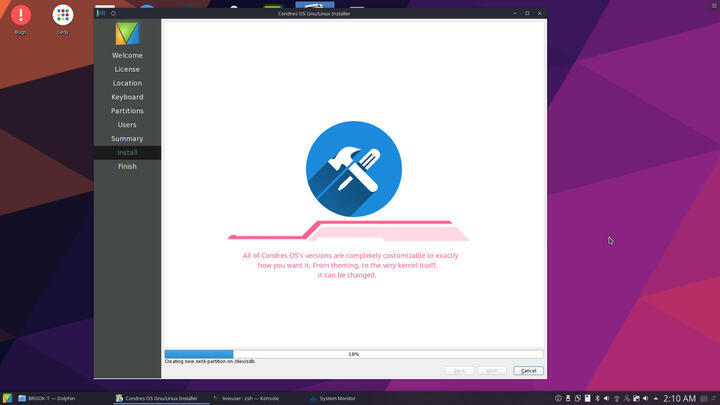This screenshot has width=720, height=405.
Task: Click the show desktop button in panel
Action: (x=703, y=398)
